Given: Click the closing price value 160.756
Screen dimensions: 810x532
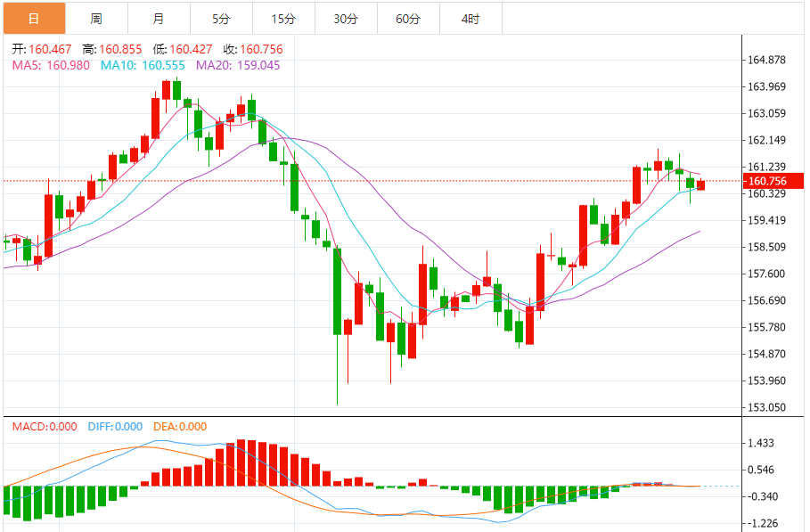Looking at the screenshot, I should pos(261,50).
